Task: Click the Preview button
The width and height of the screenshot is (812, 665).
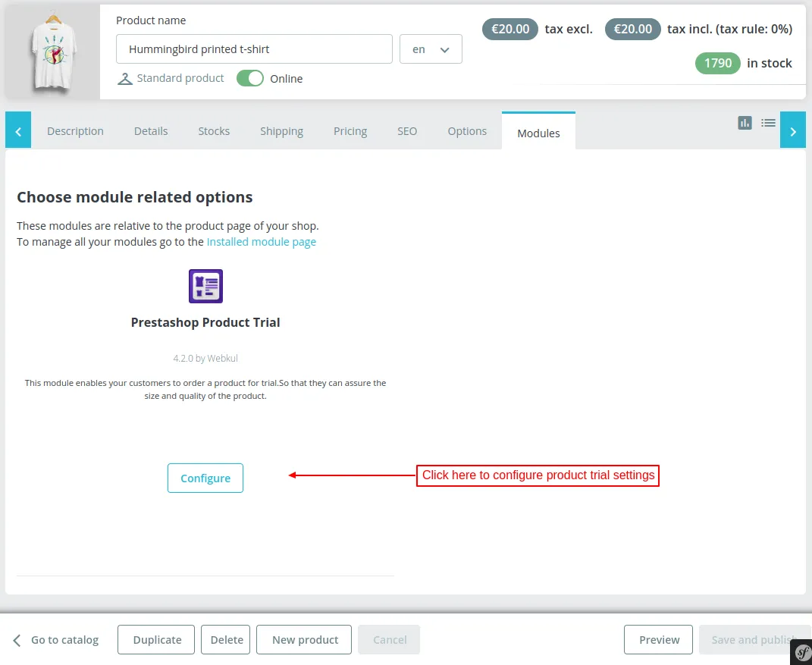Action: click(x=659, y=640)
